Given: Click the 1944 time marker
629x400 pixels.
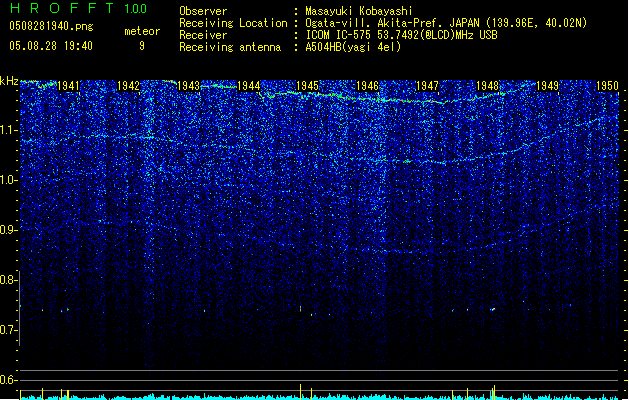Looking at the screenshot, I should coord(249,86).
